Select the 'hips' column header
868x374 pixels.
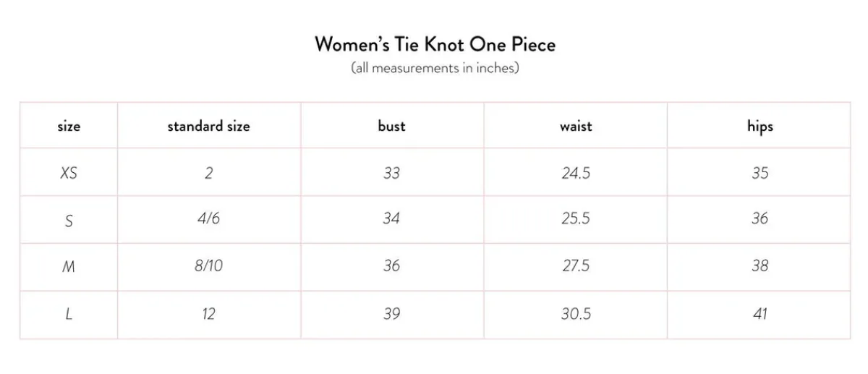[x=759, y=126]
